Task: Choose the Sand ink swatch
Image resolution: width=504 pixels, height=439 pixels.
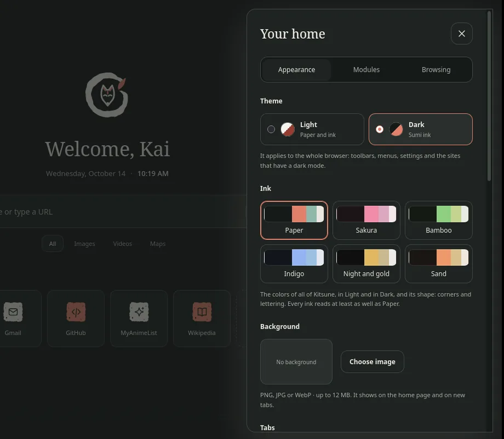Action: coord(438,264)
